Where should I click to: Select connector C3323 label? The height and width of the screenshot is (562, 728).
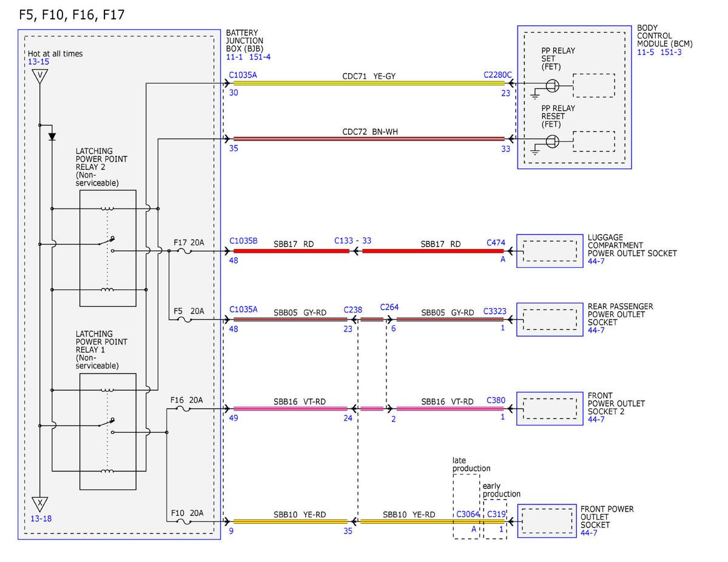point(494,311)
